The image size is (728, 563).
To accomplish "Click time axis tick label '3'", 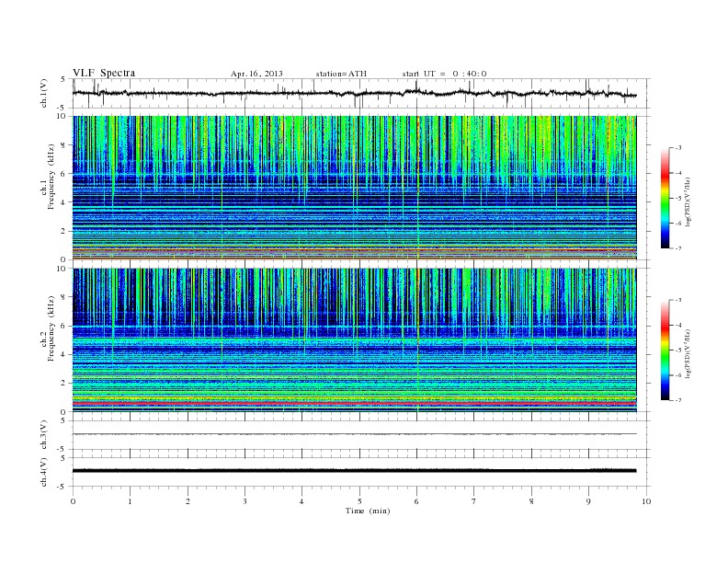I will (x=245, y=501).
